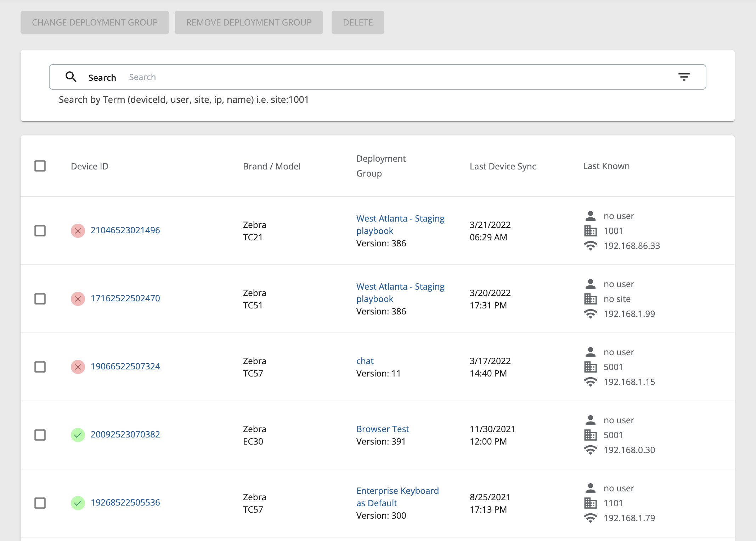Image resolution: width=756 pixels, height=541 pixels.
Task: Open the chat deployment group link
Action: pos(365,361)
